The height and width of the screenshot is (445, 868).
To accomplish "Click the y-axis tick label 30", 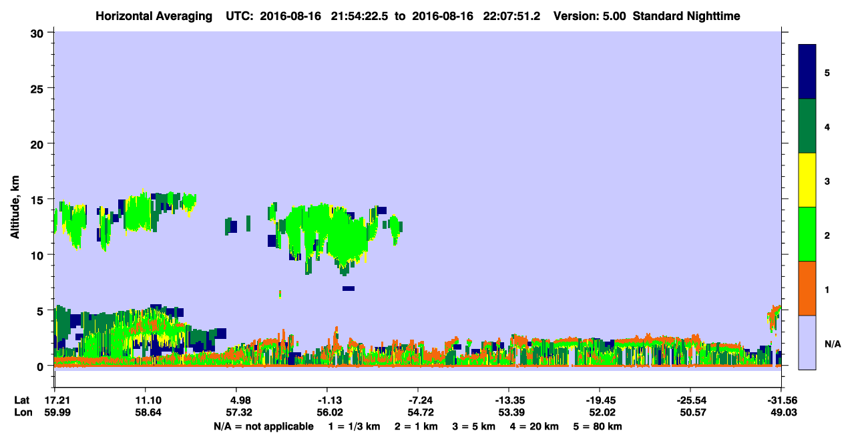I will click(39, 33).
